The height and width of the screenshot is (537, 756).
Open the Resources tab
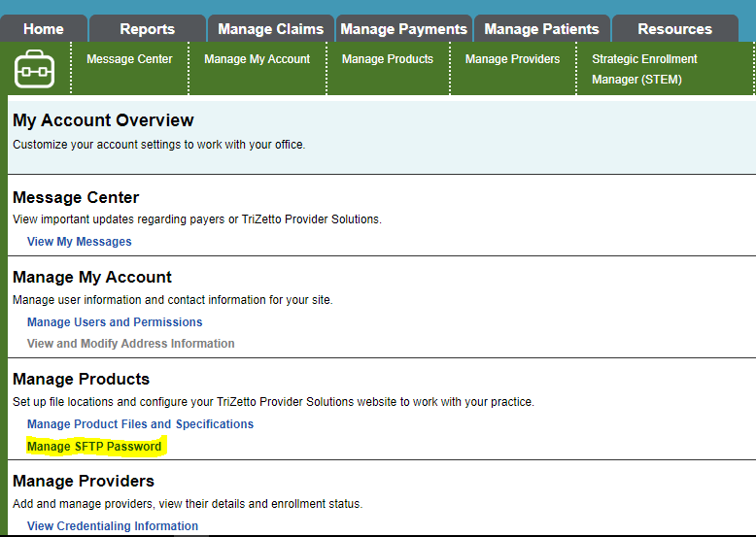click(674, 28)
